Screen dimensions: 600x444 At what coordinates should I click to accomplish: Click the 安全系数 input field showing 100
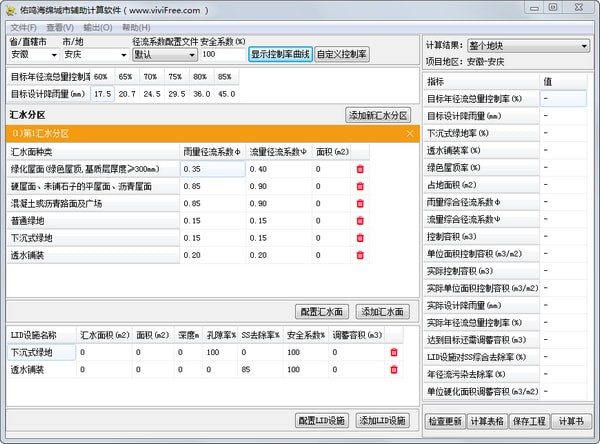pos(222,55)
